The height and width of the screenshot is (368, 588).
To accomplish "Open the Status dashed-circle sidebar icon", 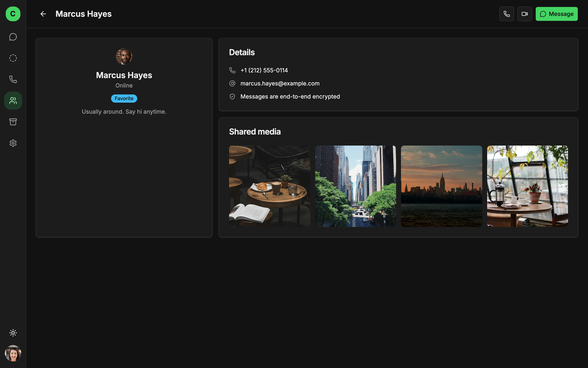I will click(13, 58).
